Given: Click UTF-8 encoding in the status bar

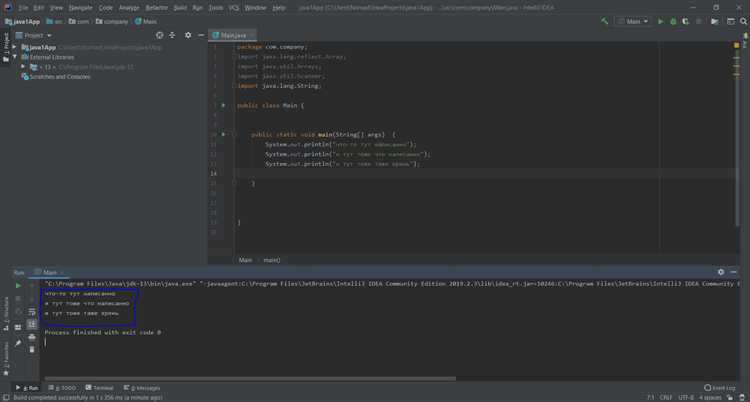Looking at the screenshot, I should coord(686,397).
